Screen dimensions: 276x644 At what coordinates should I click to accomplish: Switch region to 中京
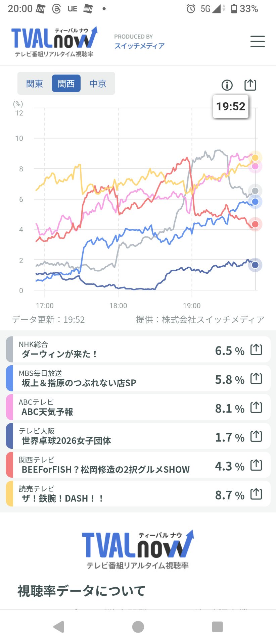(98, 84)
